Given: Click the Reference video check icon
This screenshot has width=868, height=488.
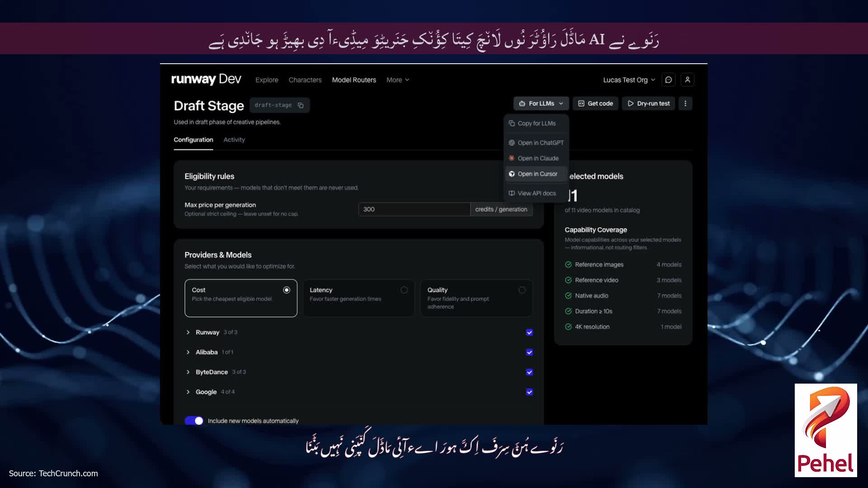Looking at the screenshot, I should [x=568, y=280].
